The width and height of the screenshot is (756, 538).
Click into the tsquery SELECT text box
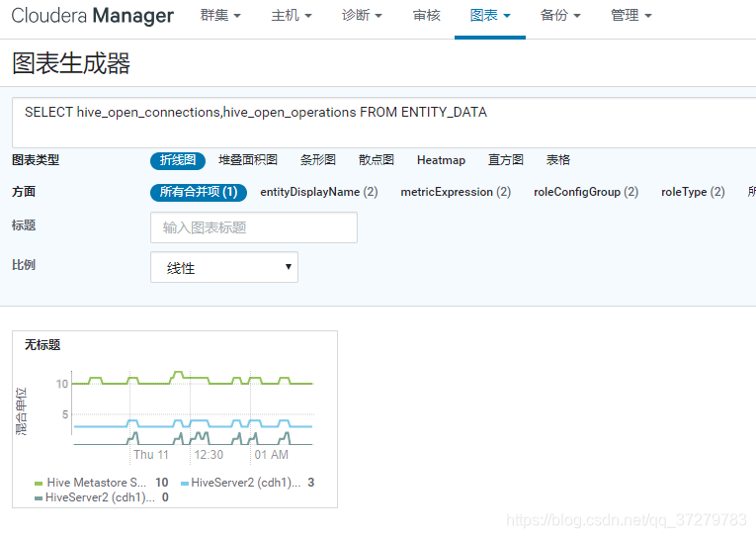tap(383, 123)
